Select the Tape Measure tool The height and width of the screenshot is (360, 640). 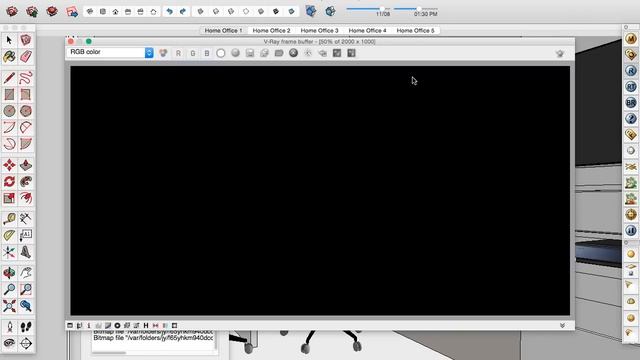9,219
